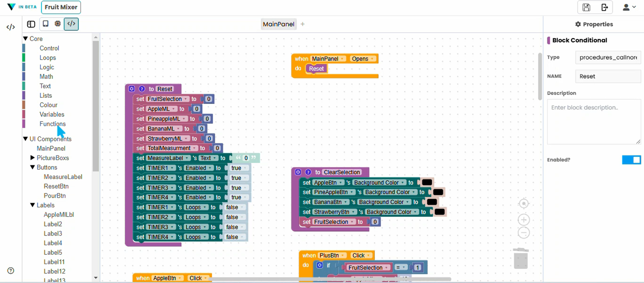Image resolution: width=644 pixels, height=283 pixels.
Task: Open the Control blocks category
Action: (x=49, y=48)
